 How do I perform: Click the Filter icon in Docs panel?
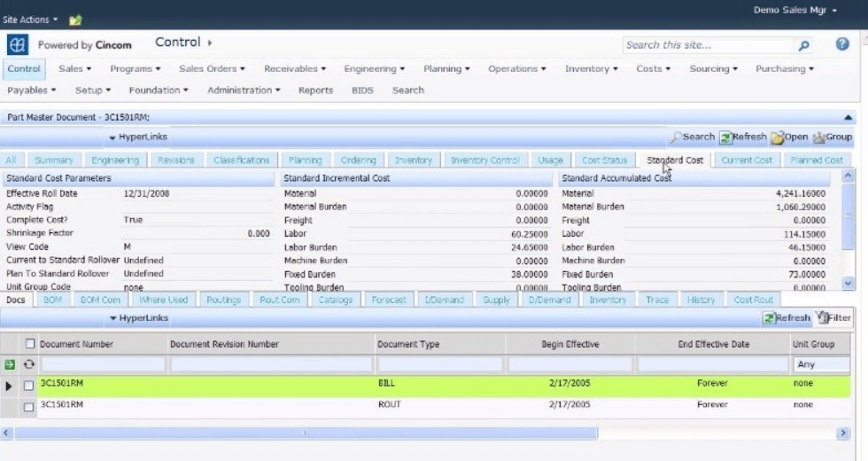[822, 317]
